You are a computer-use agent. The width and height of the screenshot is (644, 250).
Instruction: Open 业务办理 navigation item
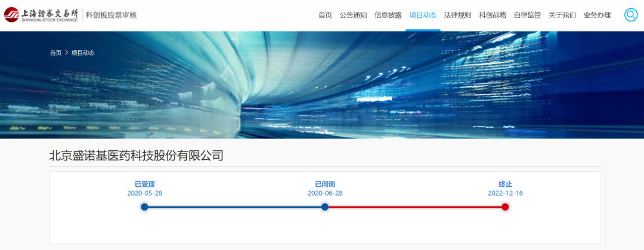pos(597,15)
